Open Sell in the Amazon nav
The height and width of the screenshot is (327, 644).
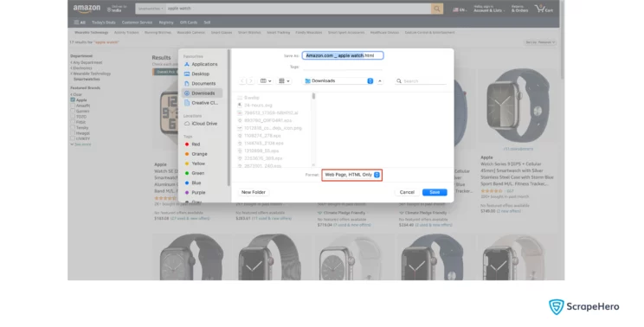tap(207, 22)
